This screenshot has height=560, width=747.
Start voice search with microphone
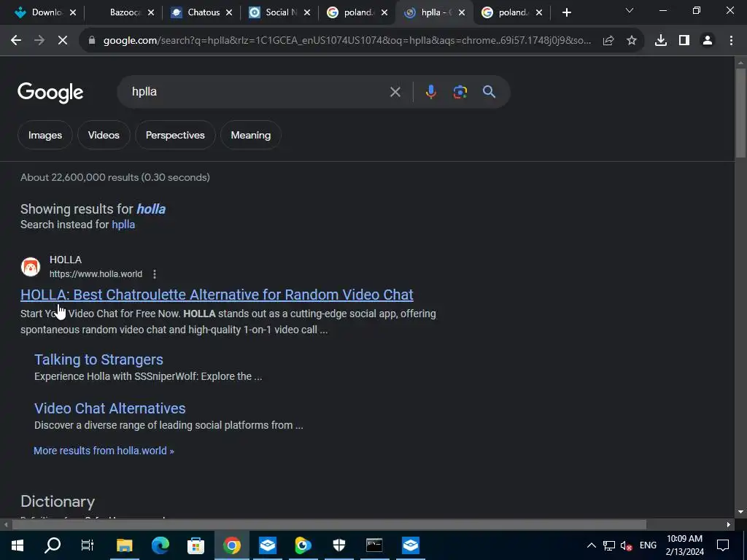(430, 91)
